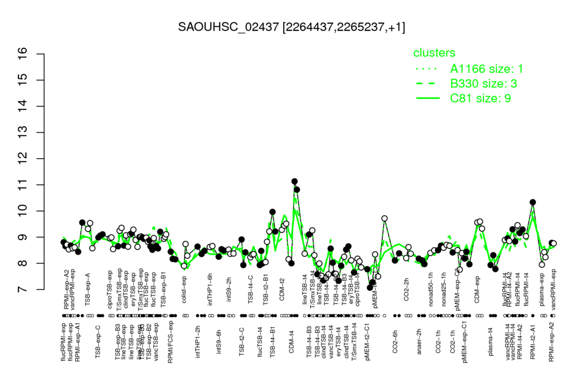
Task: Click y-axis tick label 16
Action: [x=22, y=53]
